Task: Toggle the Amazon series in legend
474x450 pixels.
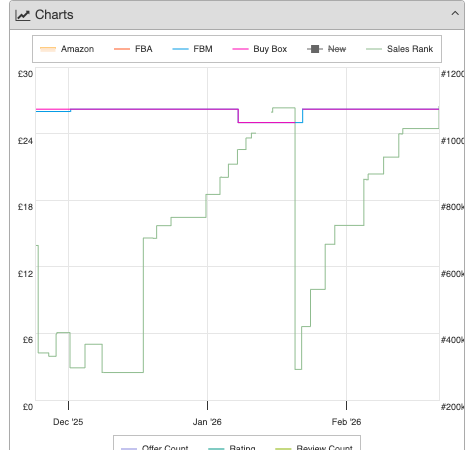Action: [x=67, y=49]
